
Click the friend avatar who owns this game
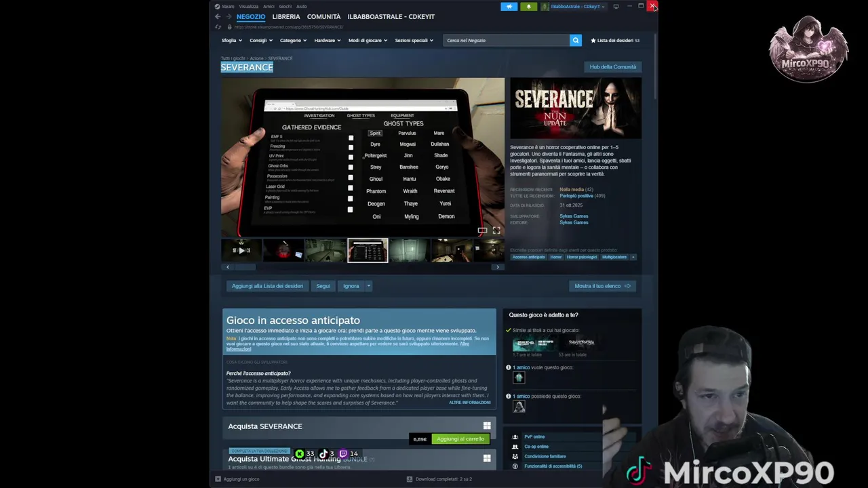519,407
